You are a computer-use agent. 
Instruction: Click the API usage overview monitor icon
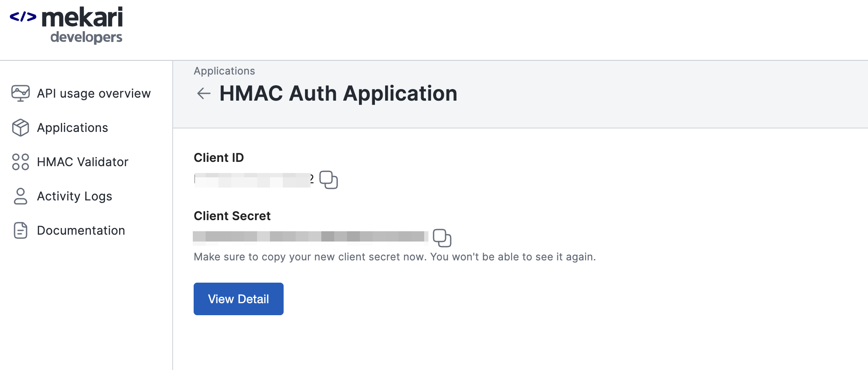20,93
